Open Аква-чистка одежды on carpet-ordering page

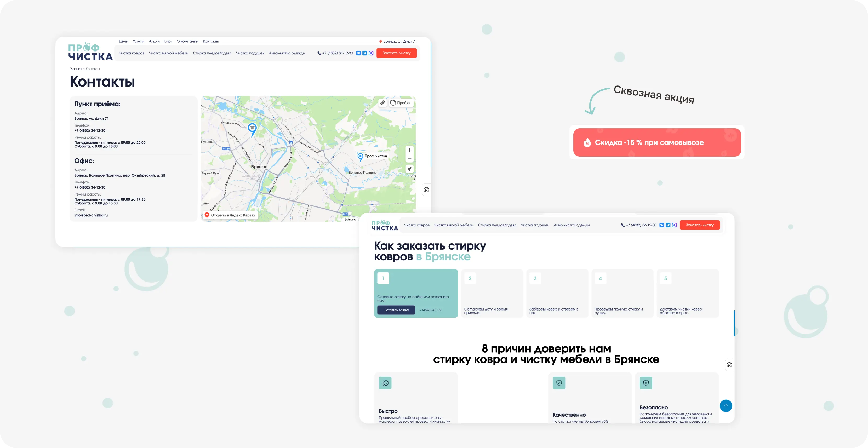tap(572, 225)
